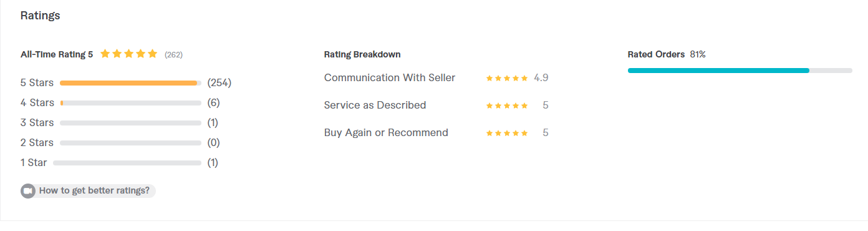Click the Rated Orders 81% label

click(x=667, y=54)
